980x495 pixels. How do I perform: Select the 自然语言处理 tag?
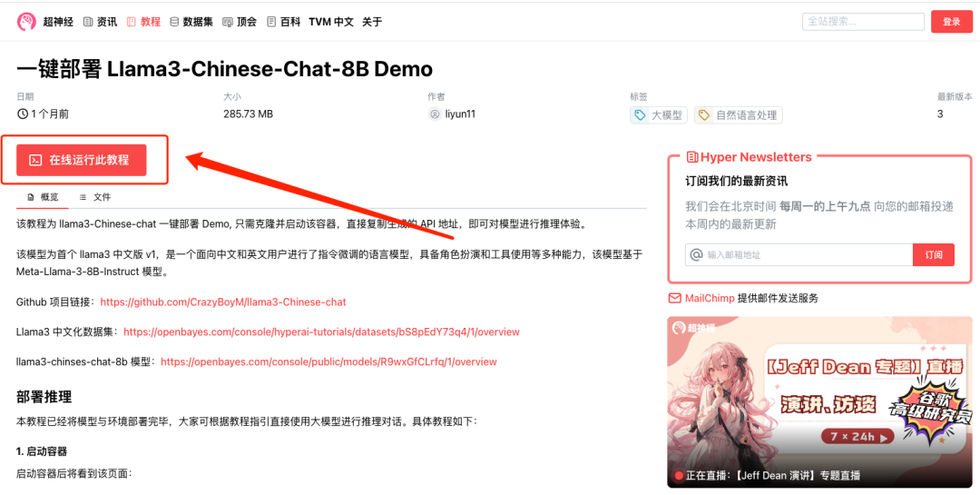click(x=738, y=115)
